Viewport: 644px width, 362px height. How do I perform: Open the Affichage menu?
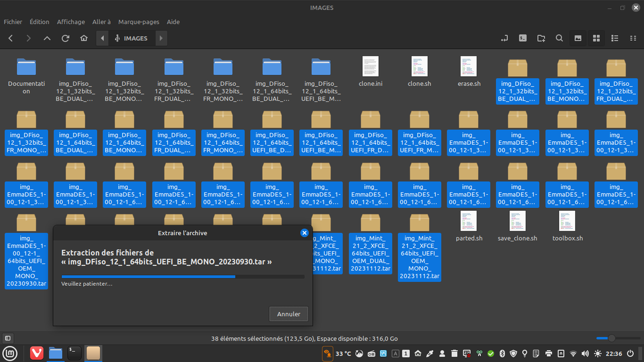tap(71, 22)
